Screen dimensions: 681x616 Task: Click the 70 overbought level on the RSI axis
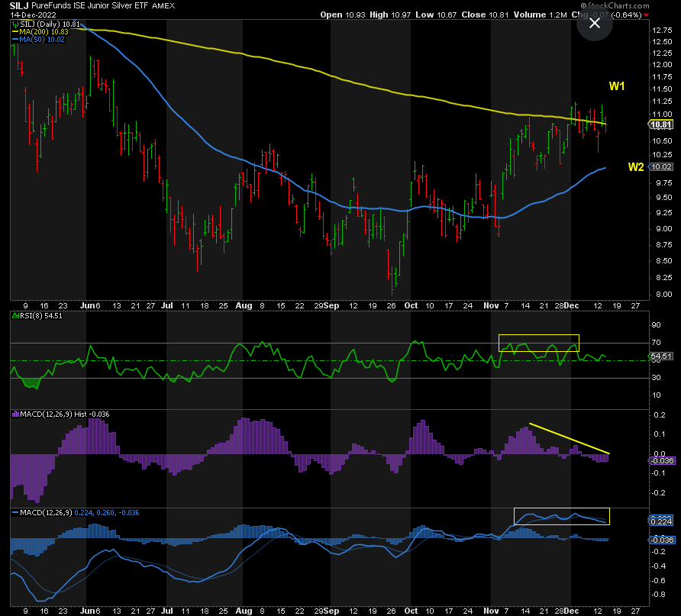(x=656, y=343)
